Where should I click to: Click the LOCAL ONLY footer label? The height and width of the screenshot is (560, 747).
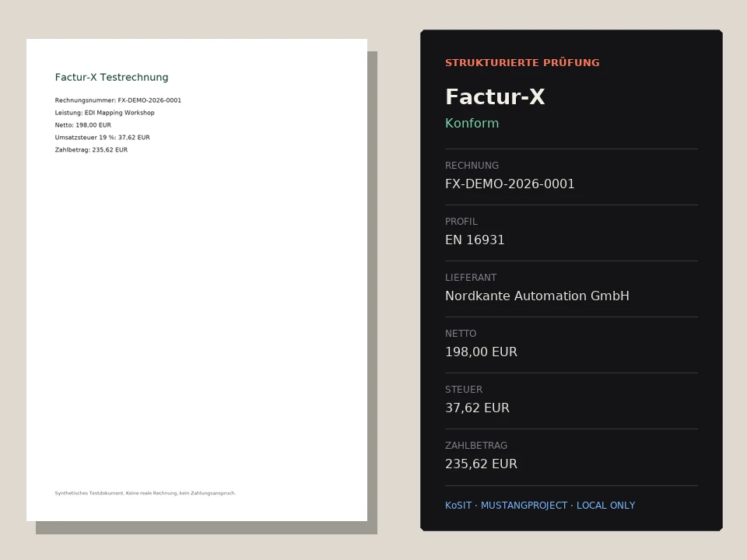click(x=606, y=506)
